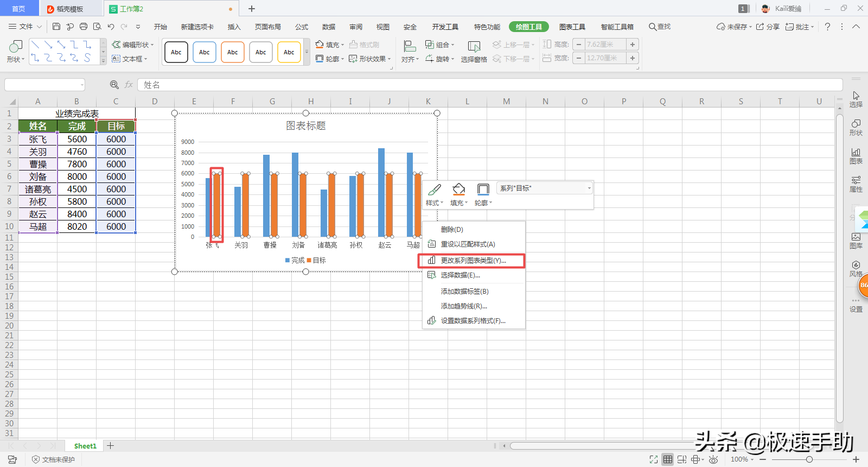Viewport: 868px width, 467px height.
Task: Click the 查找 search button
Action: [660, 27]
